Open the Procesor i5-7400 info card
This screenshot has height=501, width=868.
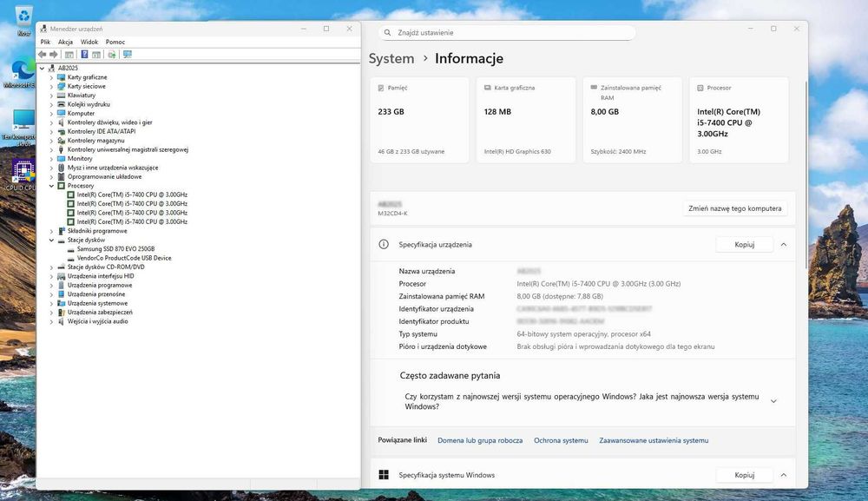(x=739, y=120)
